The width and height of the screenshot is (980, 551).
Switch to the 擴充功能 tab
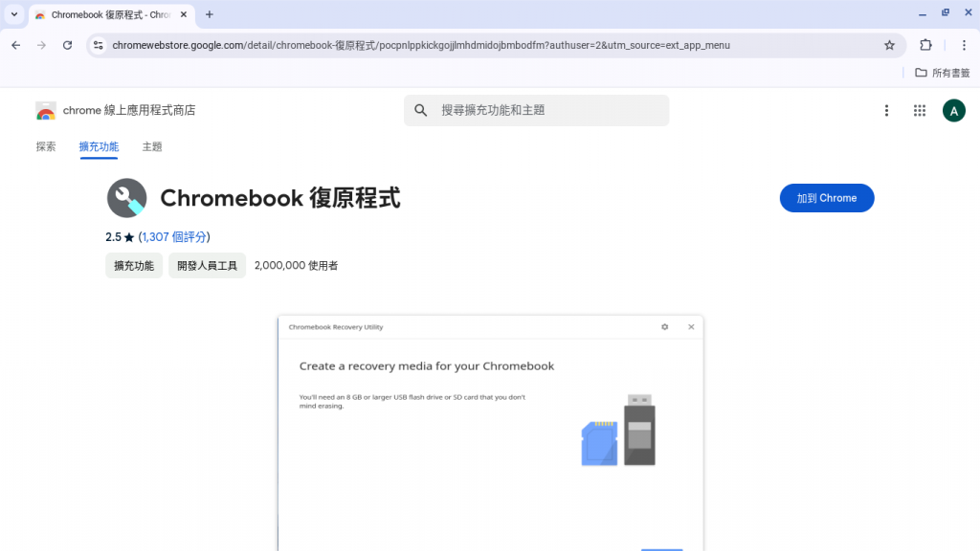pos(99,146)
